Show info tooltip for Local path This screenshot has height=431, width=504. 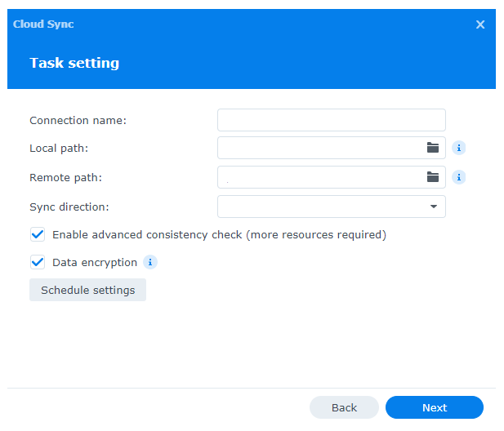pyautogui.click(x=459, y=148)
